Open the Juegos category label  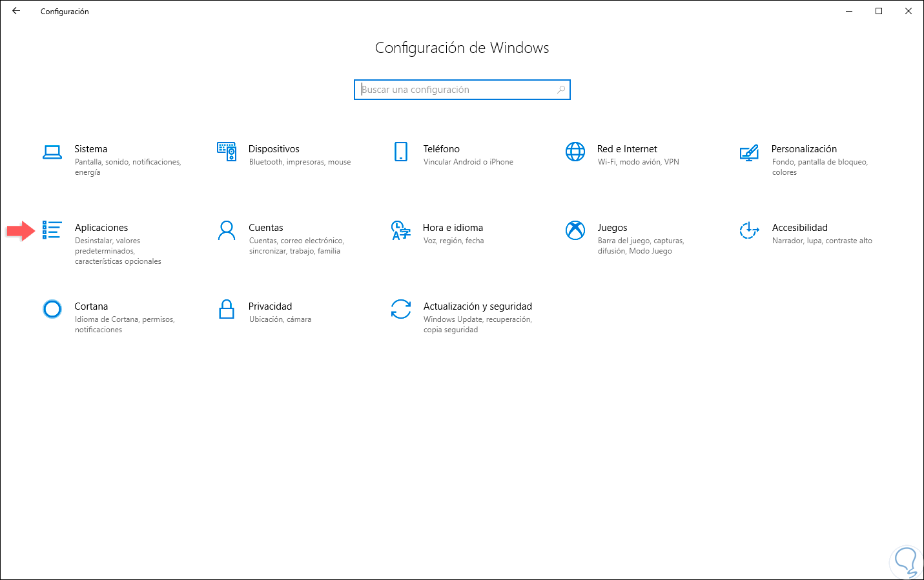coord(612,228)
